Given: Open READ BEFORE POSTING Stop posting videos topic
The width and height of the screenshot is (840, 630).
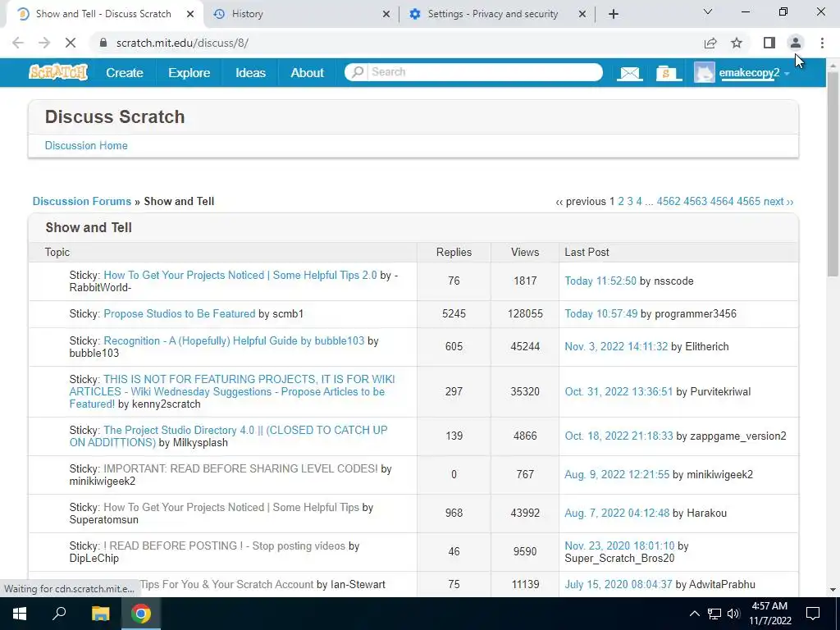Looking at the screenshot, I should click(x=224, y=546).
